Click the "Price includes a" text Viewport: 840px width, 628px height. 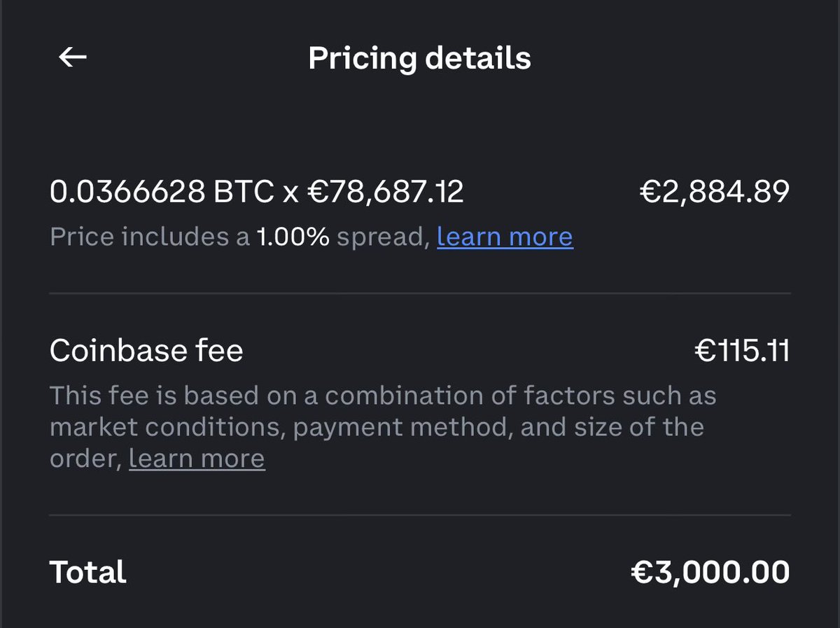point(149,237)
